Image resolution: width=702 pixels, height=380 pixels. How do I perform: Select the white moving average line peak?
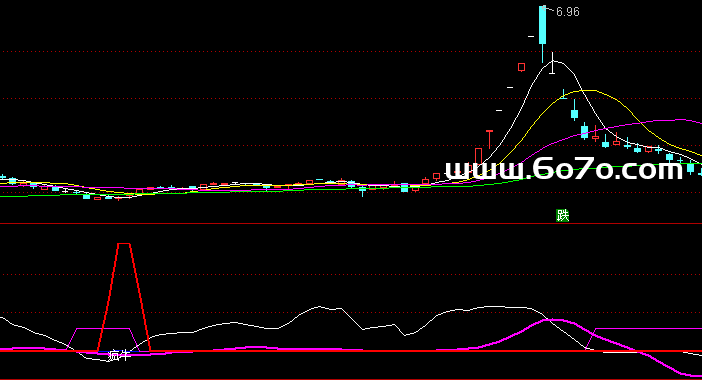(x=553, y=62)
